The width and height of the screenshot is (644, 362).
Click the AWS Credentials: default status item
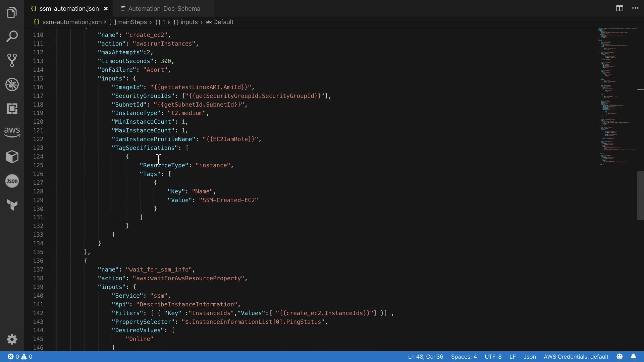tap(576, 357)
